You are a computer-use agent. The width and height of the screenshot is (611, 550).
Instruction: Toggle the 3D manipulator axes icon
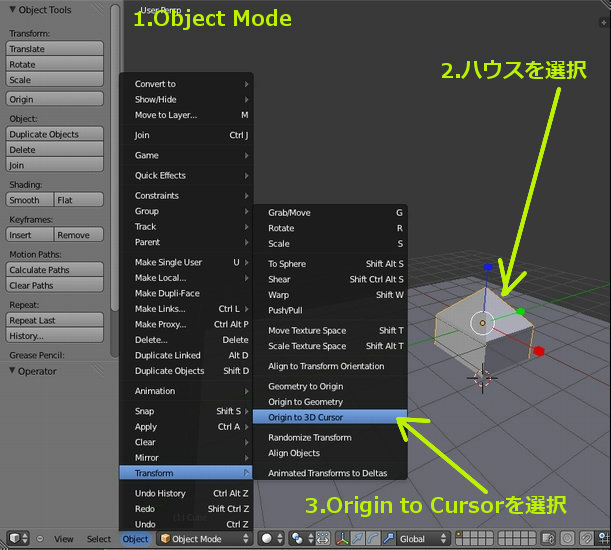tap(343, 538)
